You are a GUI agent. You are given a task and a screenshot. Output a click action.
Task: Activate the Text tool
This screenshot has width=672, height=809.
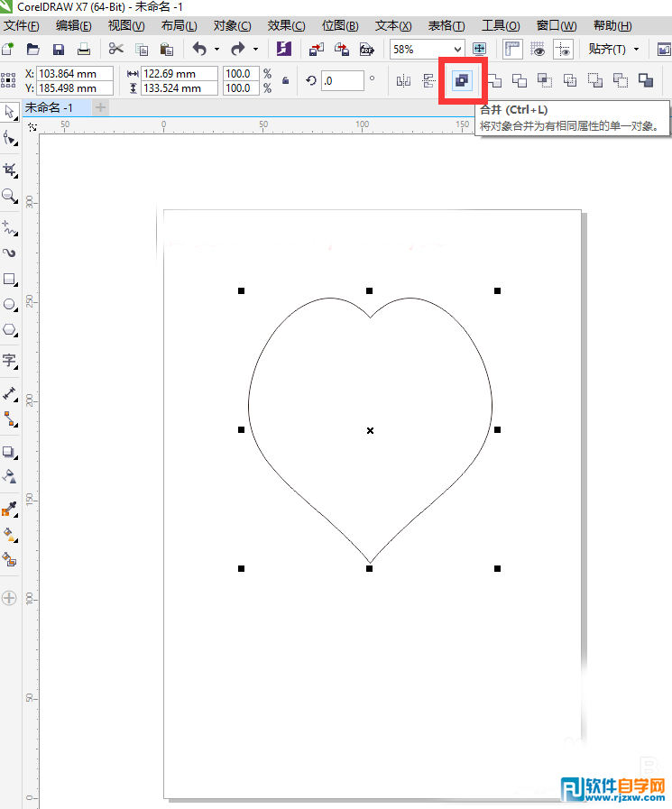coord(10,361)
